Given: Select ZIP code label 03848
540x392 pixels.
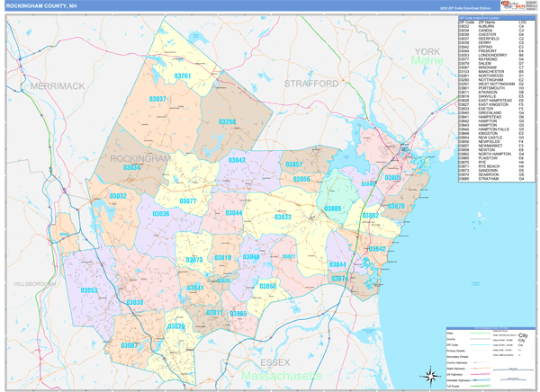Looking at the screenshot, I should [251, 257].
